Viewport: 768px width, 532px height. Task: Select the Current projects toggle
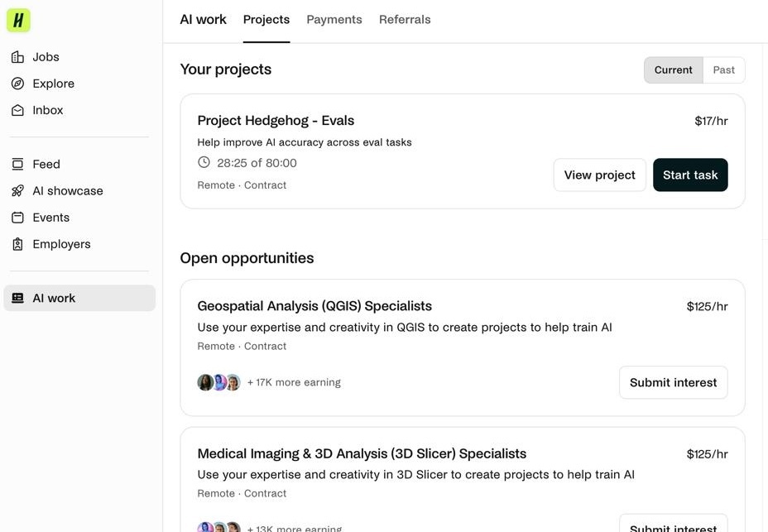click(674, 70)
